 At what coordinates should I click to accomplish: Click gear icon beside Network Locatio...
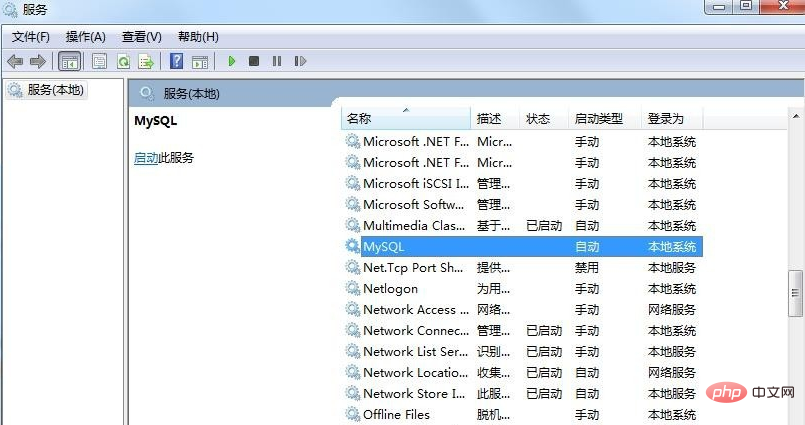(352, 373)
